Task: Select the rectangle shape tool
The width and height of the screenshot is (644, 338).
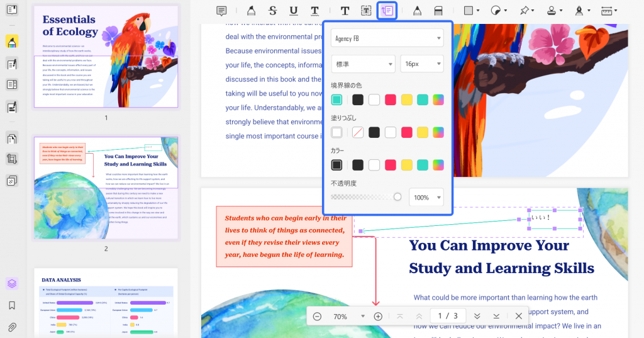Action: click(468, 11)
